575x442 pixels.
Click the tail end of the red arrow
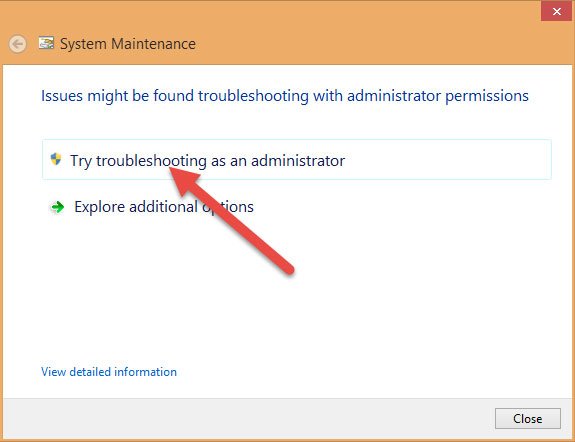point(287,267)
